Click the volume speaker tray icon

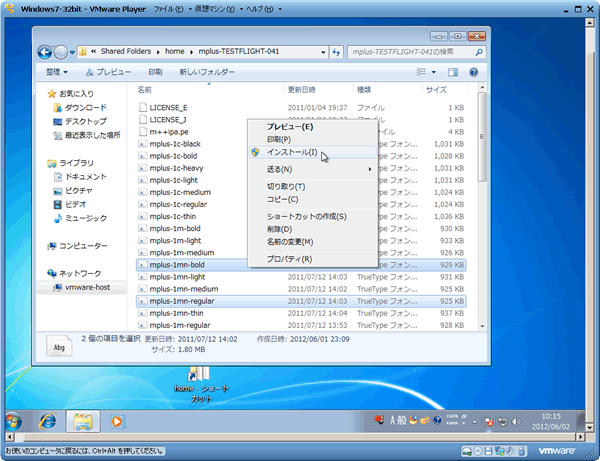(x=516, y=422)
